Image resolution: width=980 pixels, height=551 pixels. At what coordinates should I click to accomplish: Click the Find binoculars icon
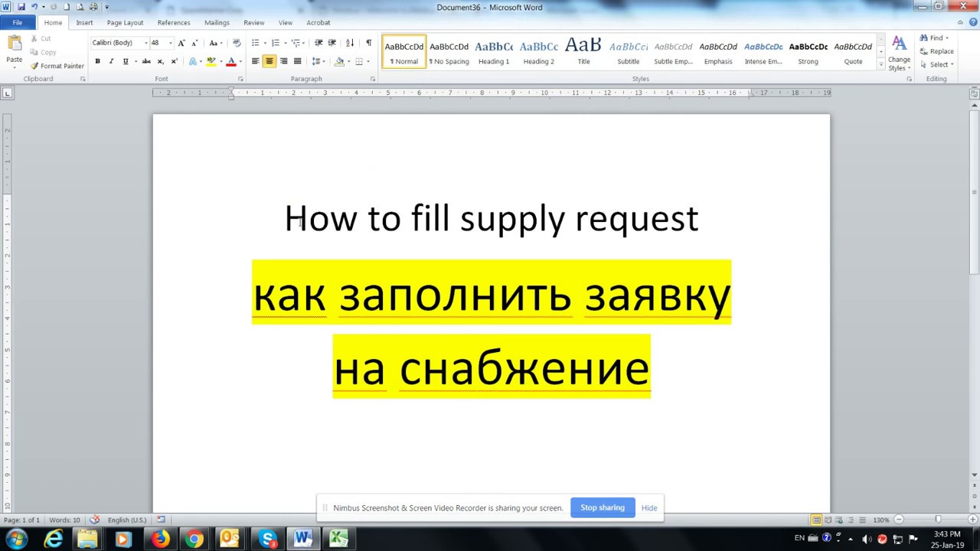[x=924, y=38]
